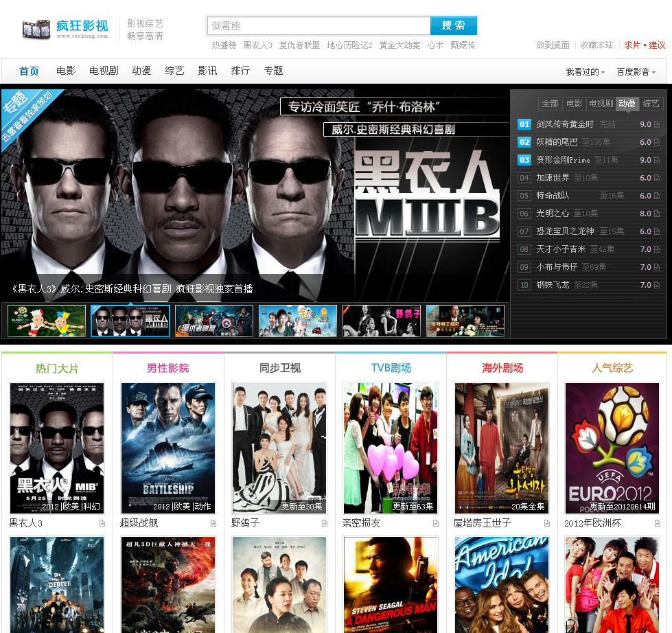Open 剑风传奇黄金时 in ranking list
The width and height of the screenshot is (672, 633).
click(565, 124)
